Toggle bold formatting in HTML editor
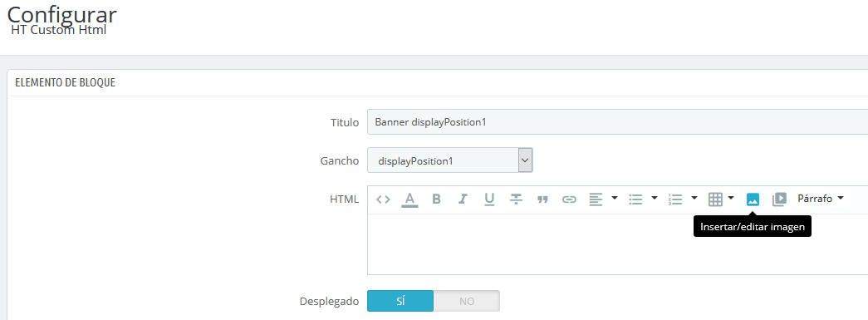The image size is (868, 320). click(x=436, y=199)
